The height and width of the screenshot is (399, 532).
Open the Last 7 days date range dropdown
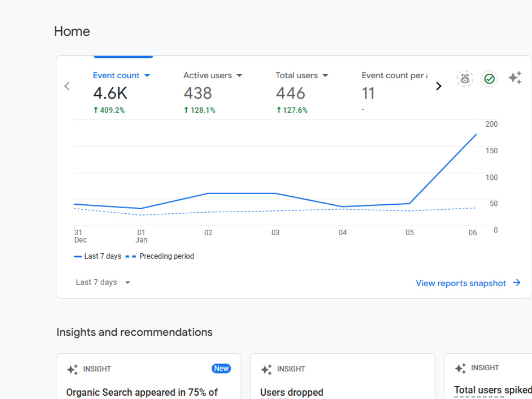pyautogui.click(x=103, y=282)
